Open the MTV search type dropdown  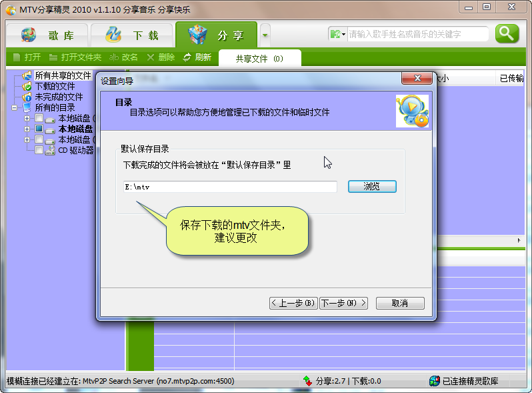pyautogui.click(x=337, y=34)
